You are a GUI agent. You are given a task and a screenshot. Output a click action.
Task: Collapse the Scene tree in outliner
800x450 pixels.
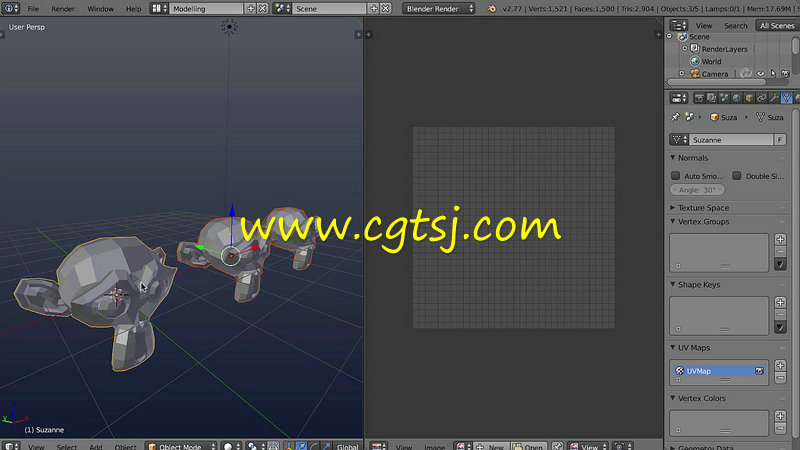[x=670, y=36]
